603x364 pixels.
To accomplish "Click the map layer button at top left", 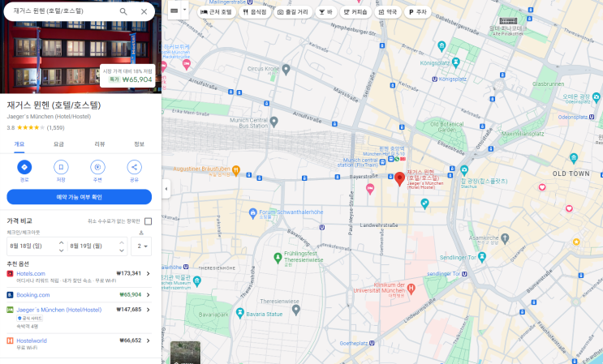I will tap(174, 11).
